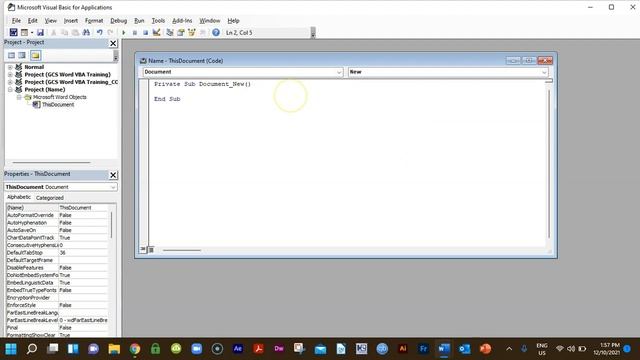Open the Add-Ins menu

(x=182, y=20)
